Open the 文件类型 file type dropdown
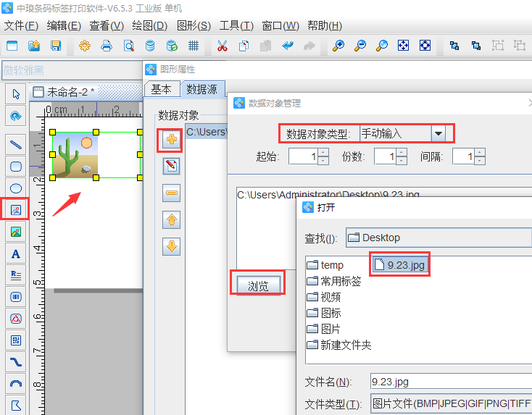 point(449,403)
